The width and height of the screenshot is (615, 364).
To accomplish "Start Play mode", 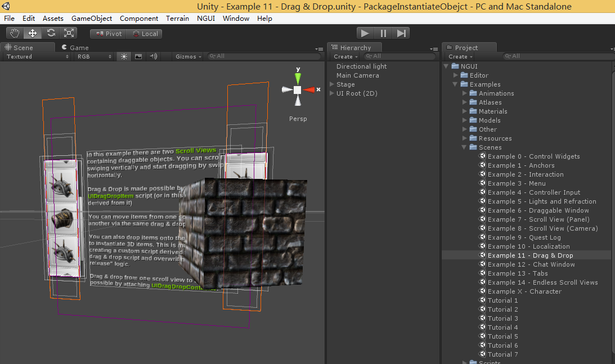I will pos(365,33).
